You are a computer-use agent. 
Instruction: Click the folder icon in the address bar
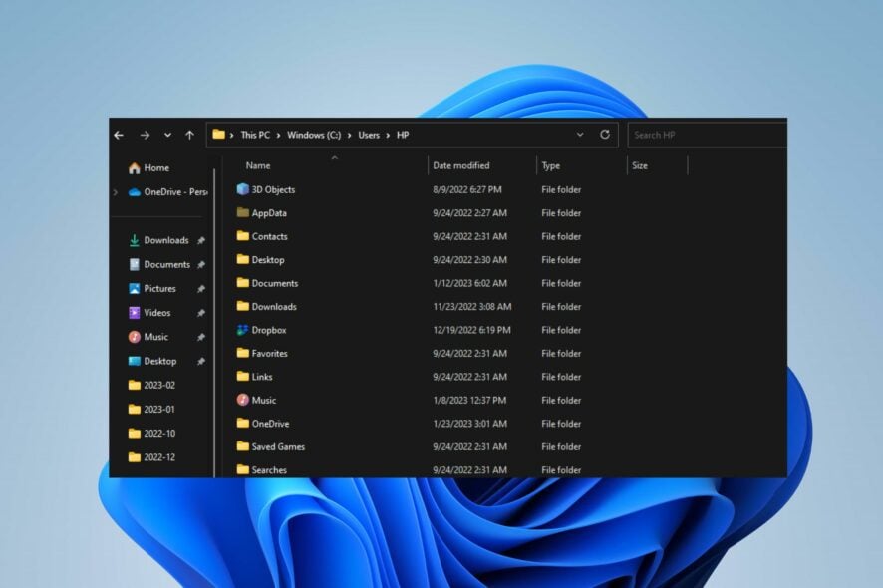[218, 135]
